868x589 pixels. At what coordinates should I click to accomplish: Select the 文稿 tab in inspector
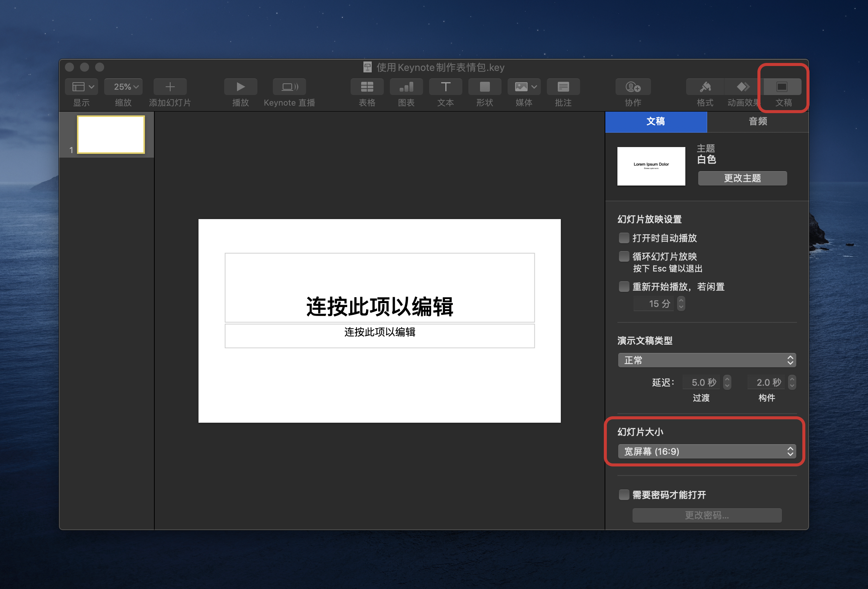[x=656, y=121]
